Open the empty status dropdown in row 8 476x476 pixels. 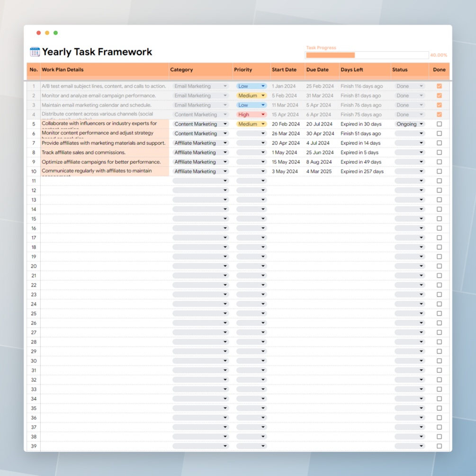point(410,153)
